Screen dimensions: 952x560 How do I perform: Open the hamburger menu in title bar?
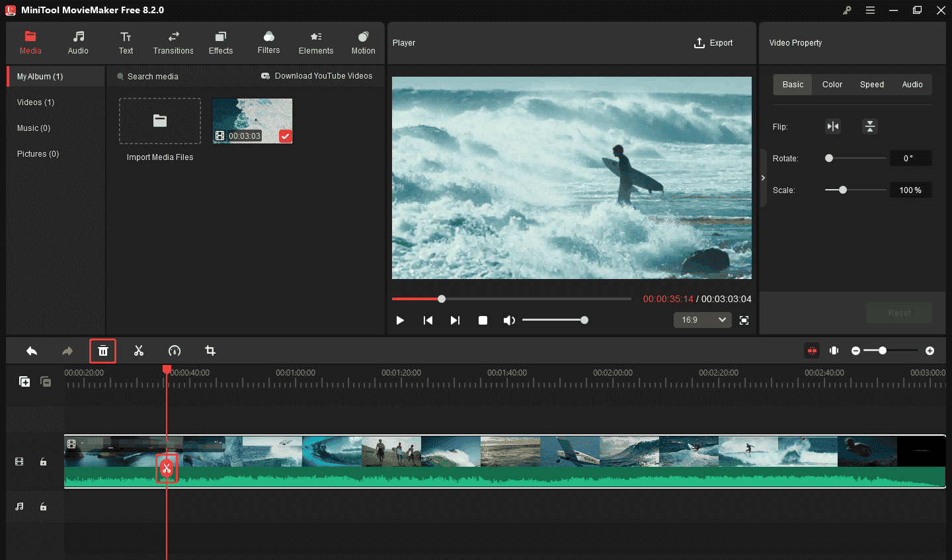870,10
